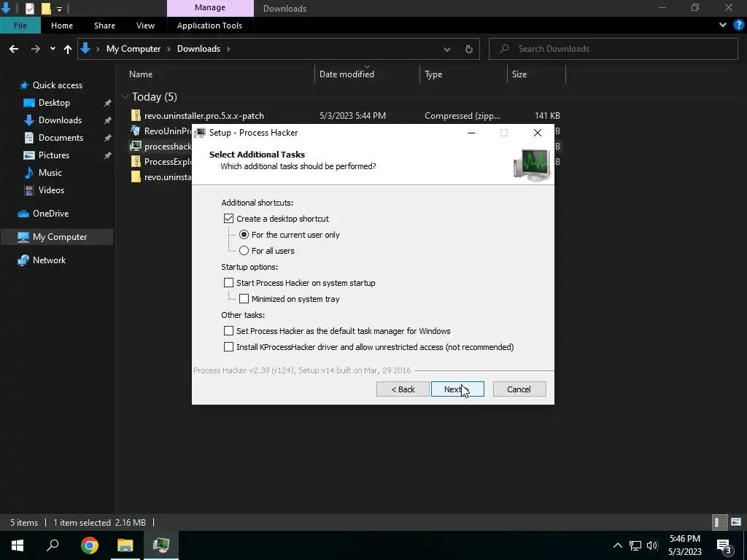Sort by Date modified column
Viewport: 747px width, 560px height.
[347, 74]
